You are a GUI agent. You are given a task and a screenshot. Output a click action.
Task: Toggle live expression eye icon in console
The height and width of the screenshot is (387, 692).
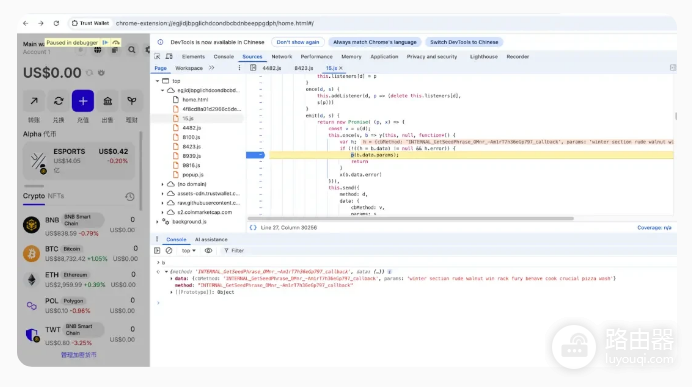208,251
